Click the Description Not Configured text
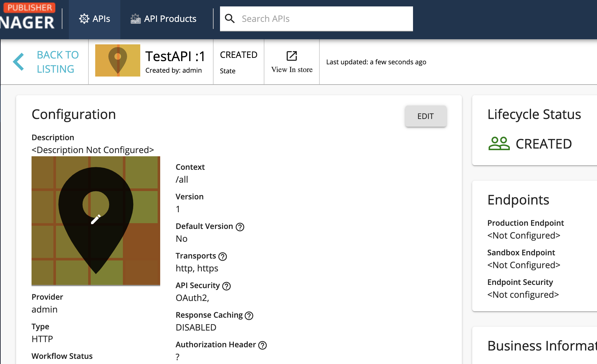The width and height of the screenshot is (597, 364). (x=93, y=150)
